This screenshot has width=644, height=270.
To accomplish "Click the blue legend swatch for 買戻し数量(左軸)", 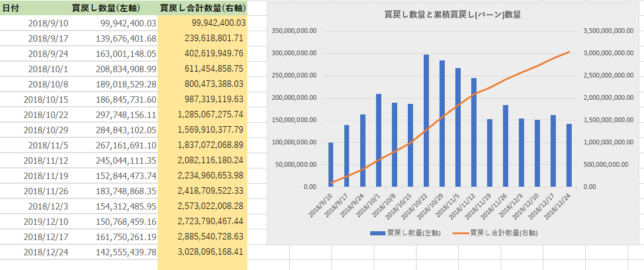I will [x=377, y=233].
